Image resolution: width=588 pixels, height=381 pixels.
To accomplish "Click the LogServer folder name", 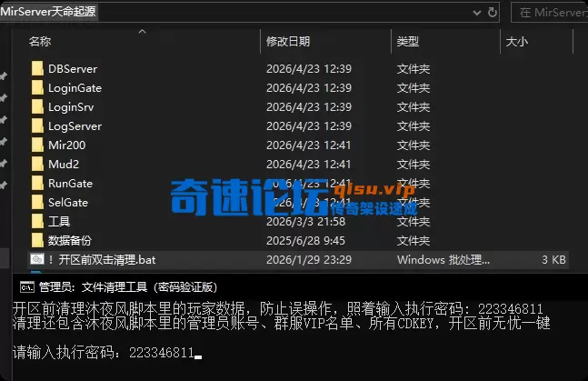I will tap(75, 126).
